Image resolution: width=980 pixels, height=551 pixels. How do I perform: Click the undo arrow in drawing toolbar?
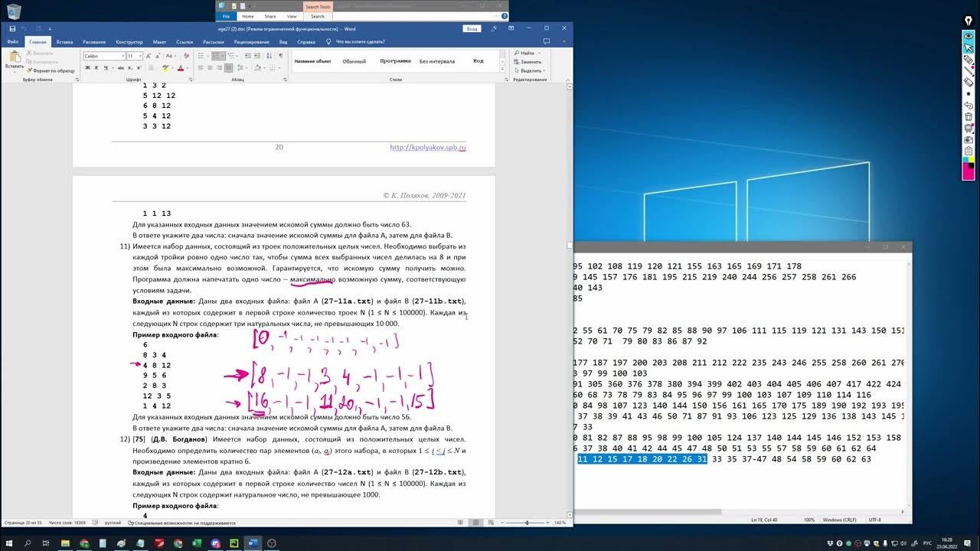point(969,105)
